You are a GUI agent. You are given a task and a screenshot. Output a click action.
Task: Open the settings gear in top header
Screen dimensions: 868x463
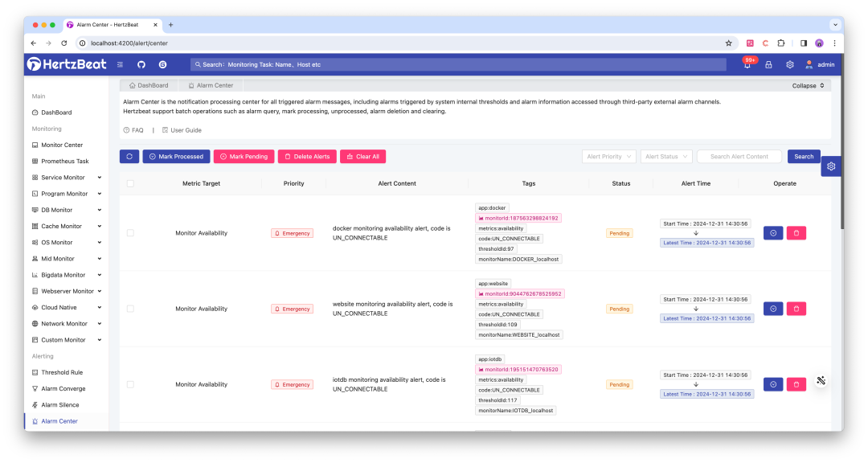790,65
